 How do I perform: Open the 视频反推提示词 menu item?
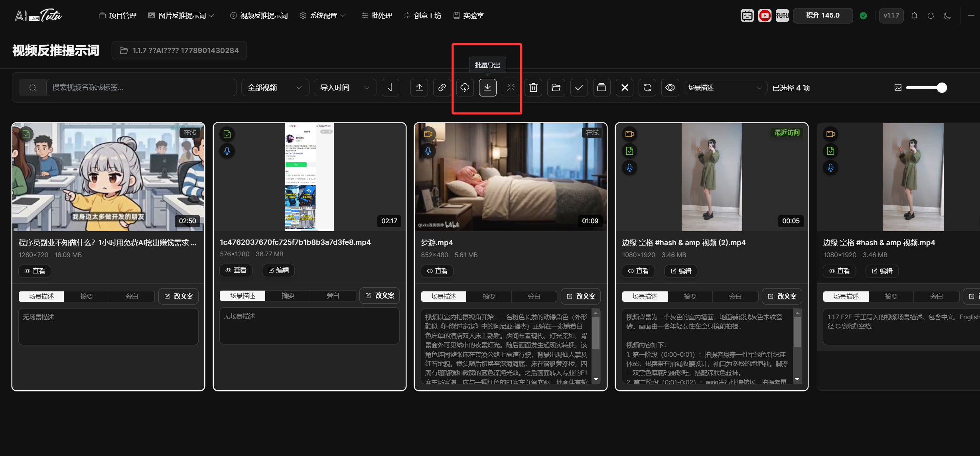[259, 16]
